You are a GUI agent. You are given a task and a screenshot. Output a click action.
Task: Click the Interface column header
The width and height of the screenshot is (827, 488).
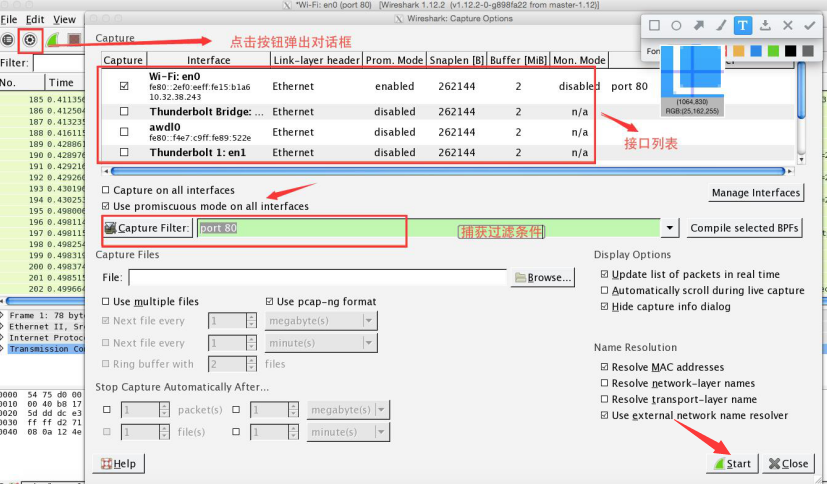[x=208, y=60]
